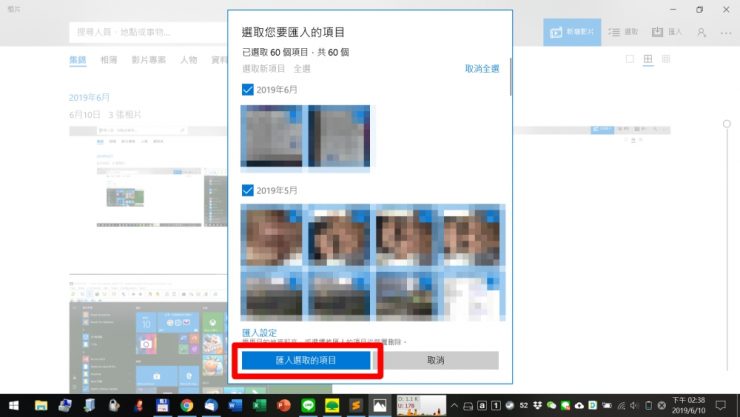The width and height of the screenshot is (740, 417).
Task: Click the 匯入 icon in the Photos toolbar
Action: coord(667,32)
